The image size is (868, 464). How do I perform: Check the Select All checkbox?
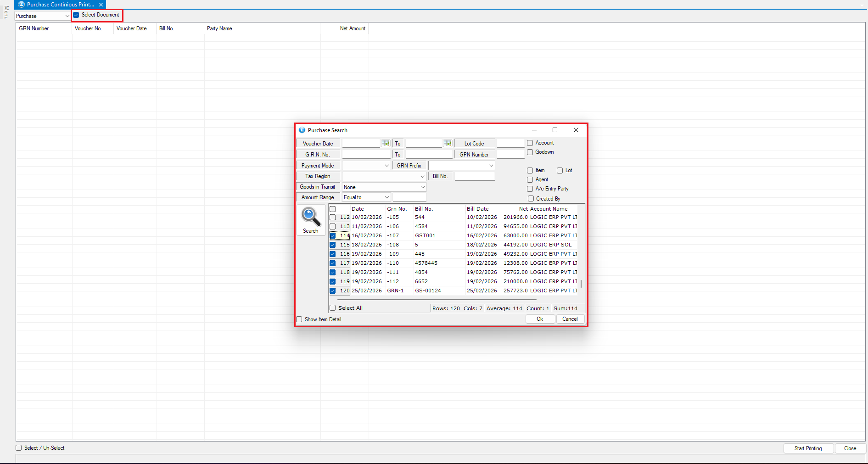333,308
